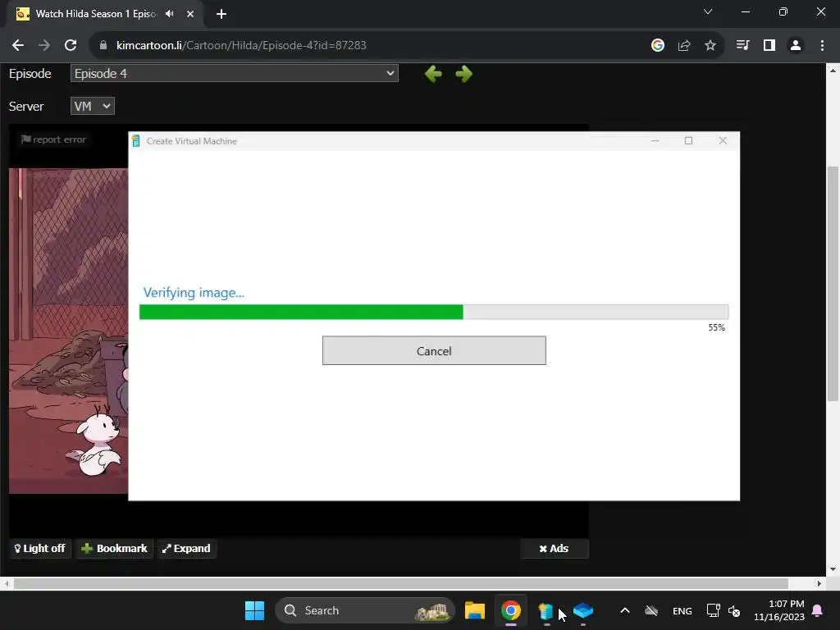840x630 pixels.
Task: View site information lock icon
Action: tap(103, 46)
